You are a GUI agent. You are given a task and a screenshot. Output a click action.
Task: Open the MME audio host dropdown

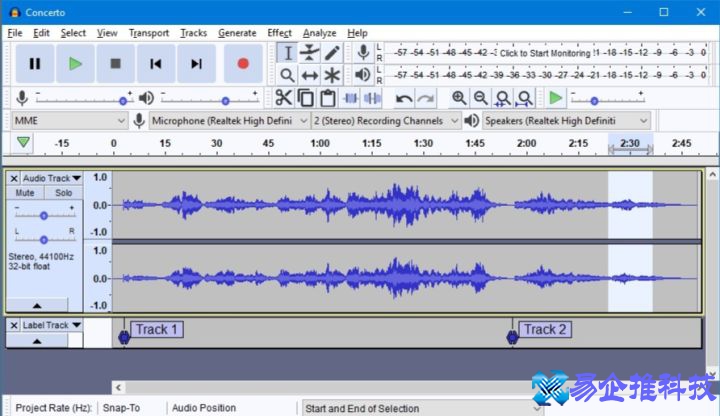68,120
